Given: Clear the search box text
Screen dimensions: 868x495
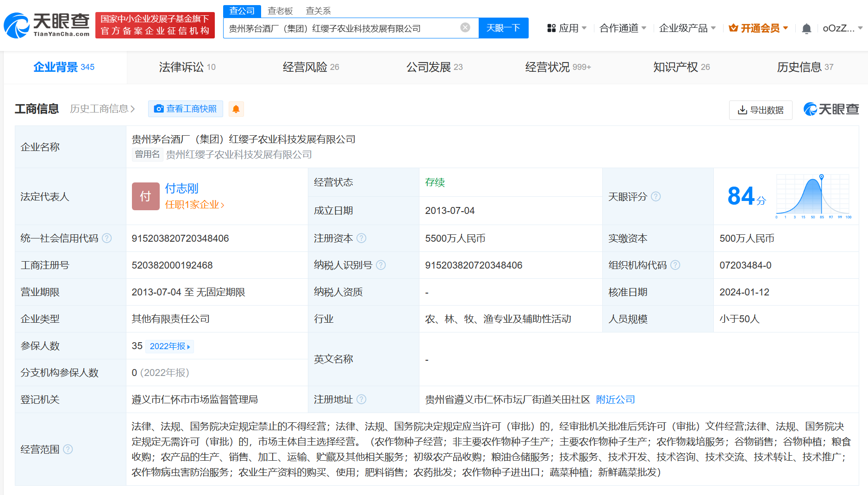Looking at the screenshot, I should point(465,28).
